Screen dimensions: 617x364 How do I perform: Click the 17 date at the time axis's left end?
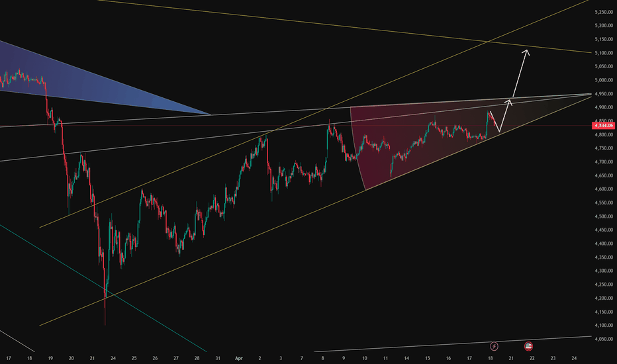pos(9,358)
